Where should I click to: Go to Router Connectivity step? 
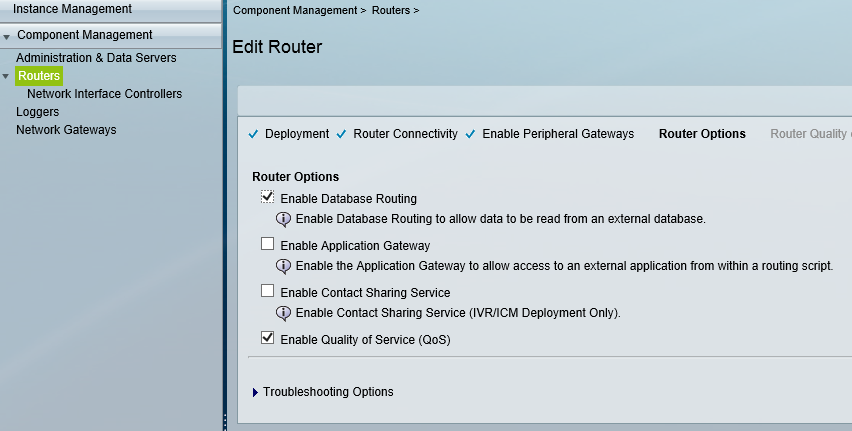tap(405, 134)
